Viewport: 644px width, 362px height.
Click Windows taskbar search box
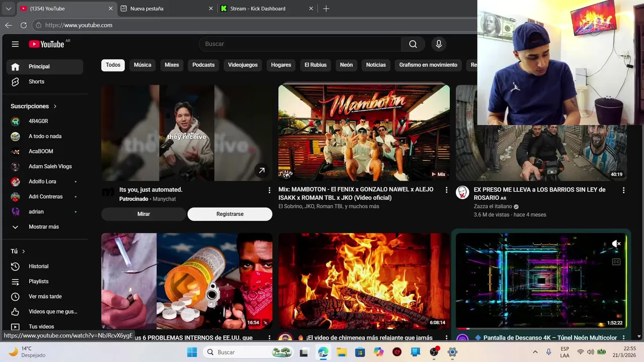click(249, 352)
